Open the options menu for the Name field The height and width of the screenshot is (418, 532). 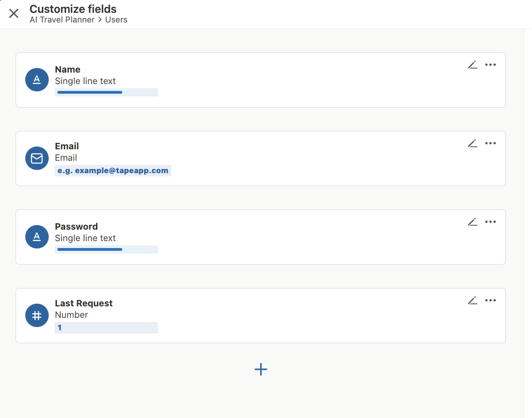(x=490, y=65)
